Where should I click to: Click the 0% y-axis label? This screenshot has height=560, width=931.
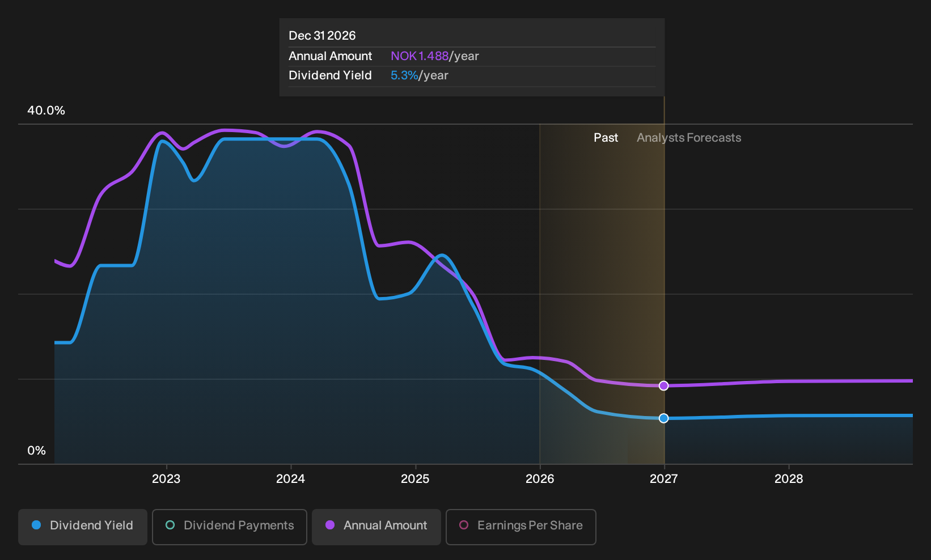pyautogui.click(x=36, y=451)
